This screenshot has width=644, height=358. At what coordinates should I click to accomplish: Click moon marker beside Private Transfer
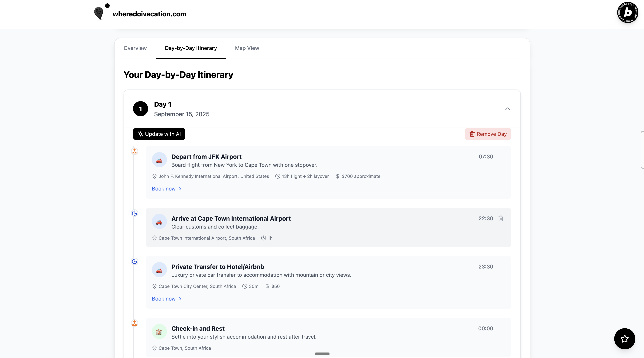click(x=135, y=261)
